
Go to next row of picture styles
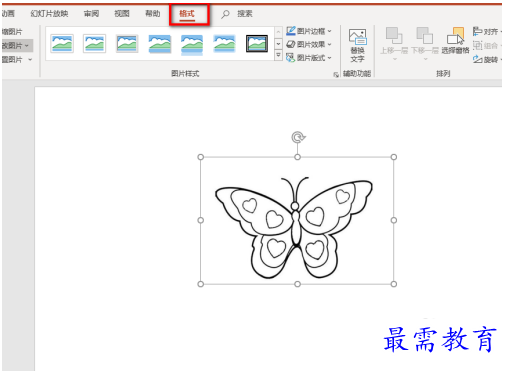[x=278, y=44]
